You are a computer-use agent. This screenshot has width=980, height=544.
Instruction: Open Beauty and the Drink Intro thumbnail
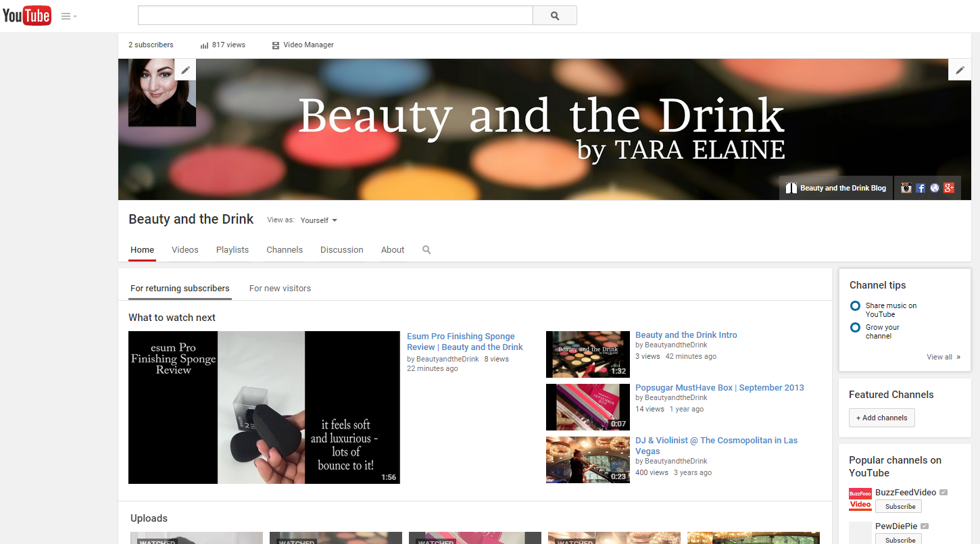[x=588, y=354]
